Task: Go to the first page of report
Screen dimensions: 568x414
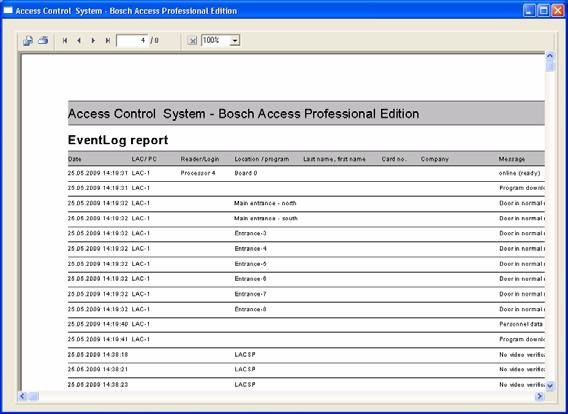Action: (65, 41)
